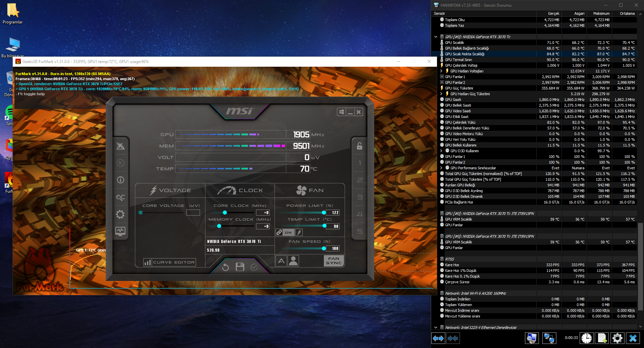Reset Afterburner settings to defaults
644x348 pixels.
[x=225, y=267]
